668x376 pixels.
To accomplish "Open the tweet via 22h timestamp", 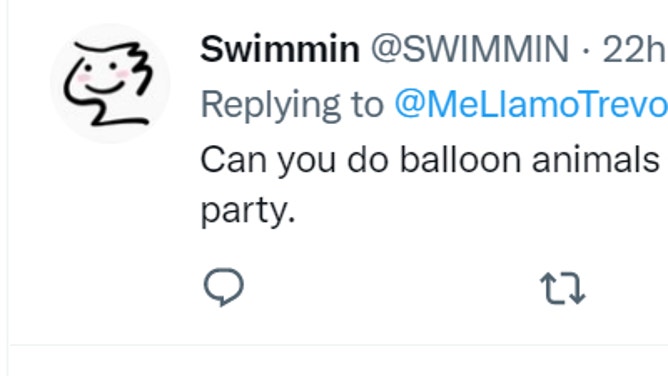I will pos(634,50).
